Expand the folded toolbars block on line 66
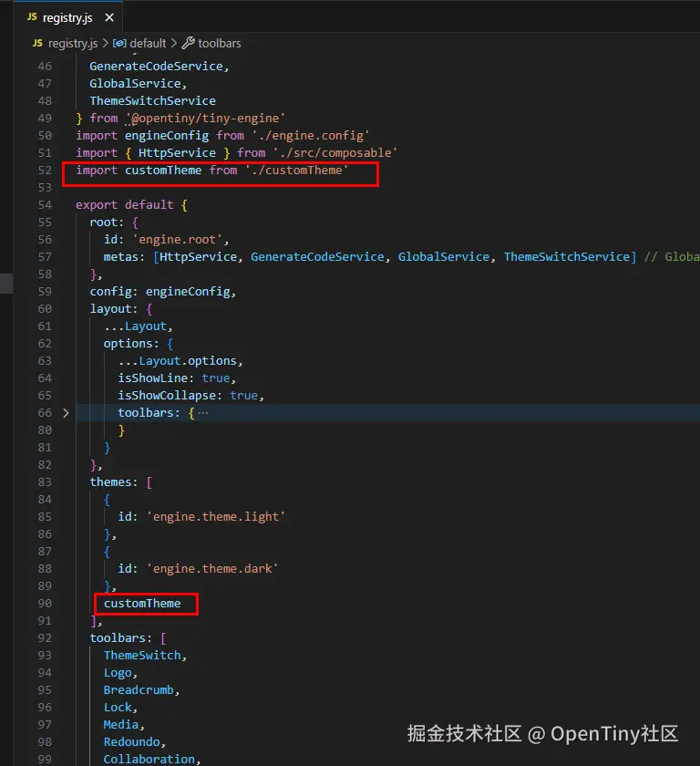 (66, 413)
